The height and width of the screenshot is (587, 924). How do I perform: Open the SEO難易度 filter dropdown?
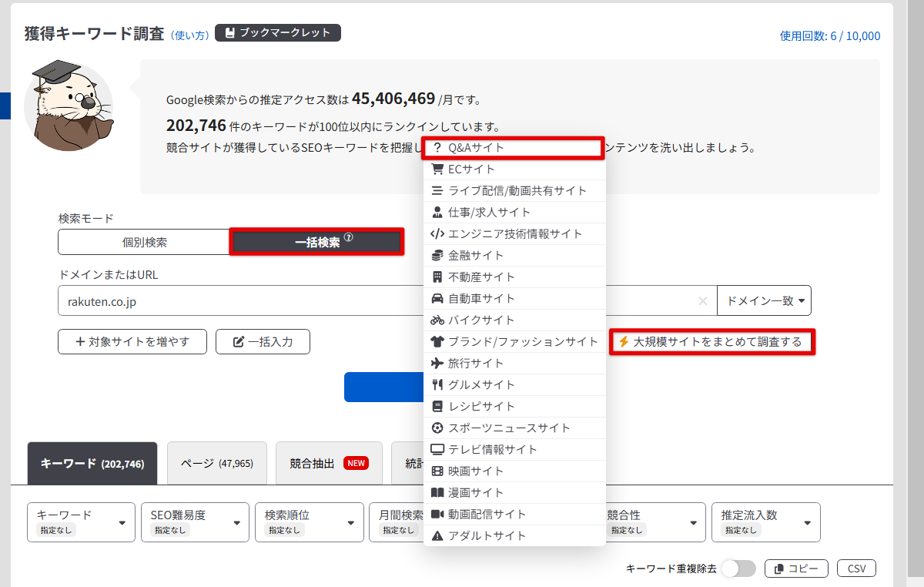(x=195, y=522)
